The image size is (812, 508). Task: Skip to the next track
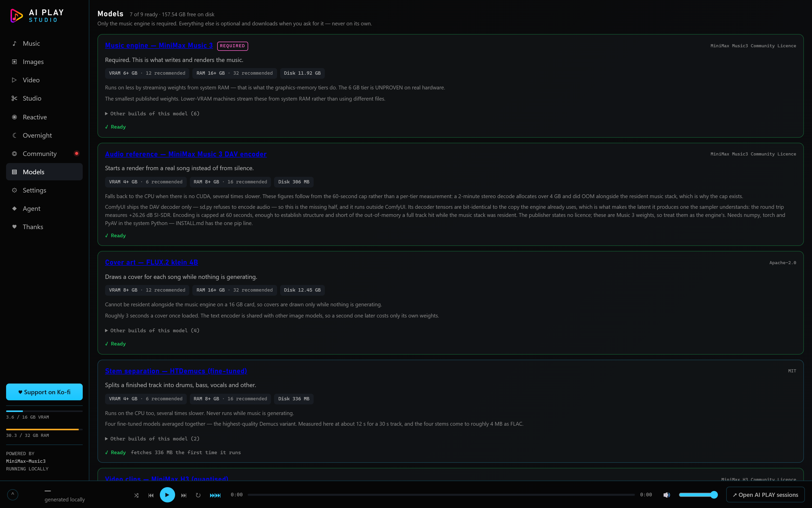coord(184,495)
